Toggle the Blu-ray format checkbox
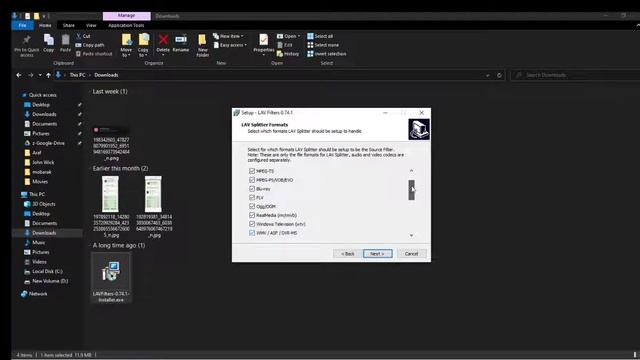This screenshot has height=360, width=640. (x=252, y=189)
